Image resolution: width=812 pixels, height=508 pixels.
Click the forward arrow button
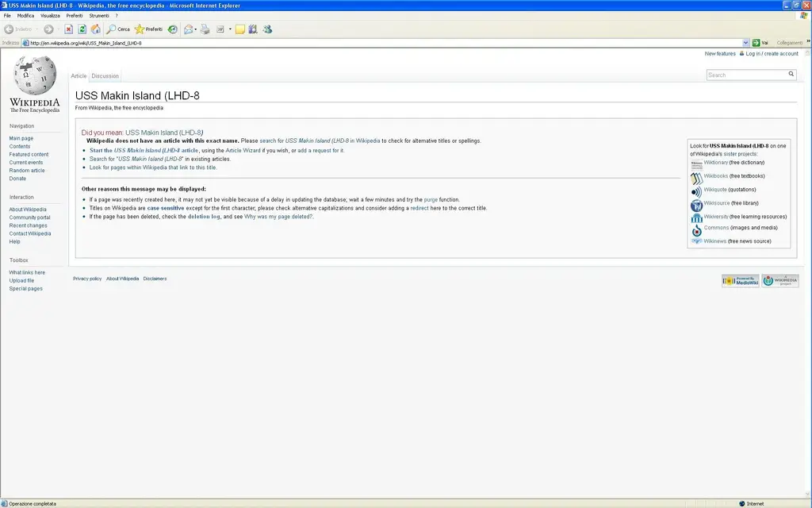pos(48,29)
